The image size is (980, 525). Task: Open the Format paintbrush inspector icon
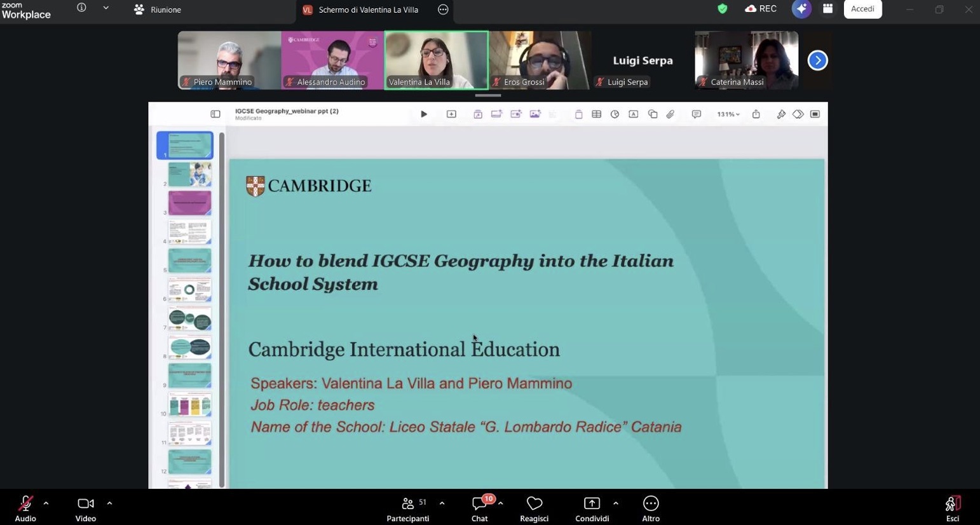click(781, 114)
